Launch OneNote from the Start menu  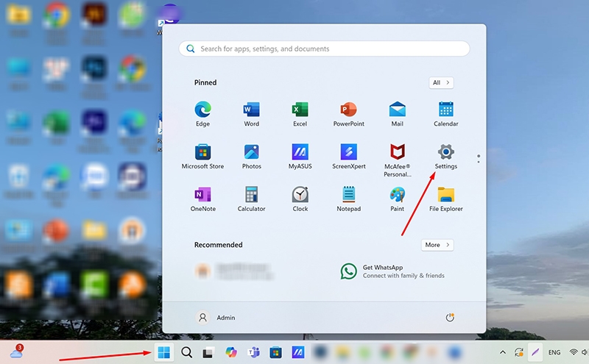(203, 199)
